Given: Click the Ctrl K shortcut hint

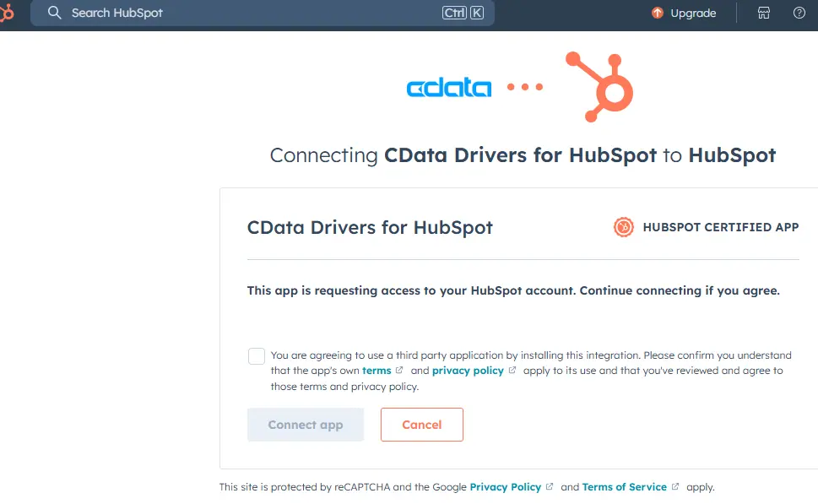Looking at the screenshot, I should 463,13.
